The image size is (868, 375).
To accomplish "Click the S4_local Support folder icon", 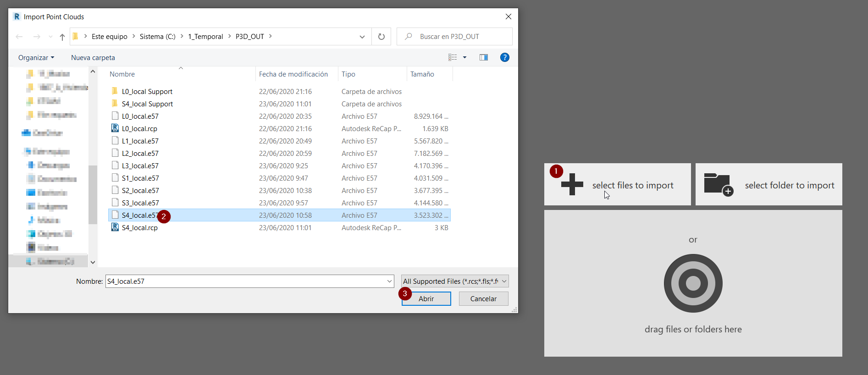I will click(x=115, y=103).
